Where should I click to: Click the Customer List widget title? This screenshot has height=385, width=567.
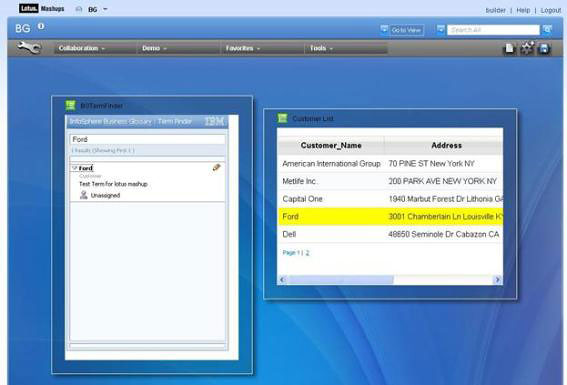313,119
